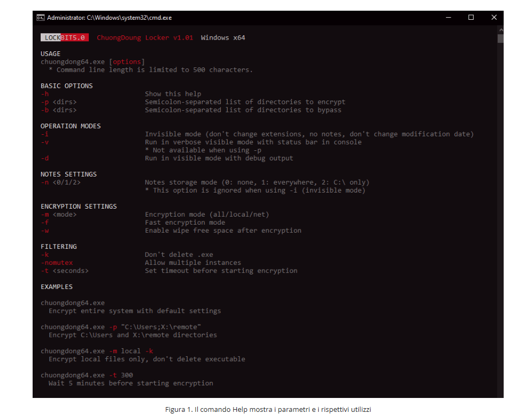Click the 'Fast encryption mode' description

click(185, 223)
